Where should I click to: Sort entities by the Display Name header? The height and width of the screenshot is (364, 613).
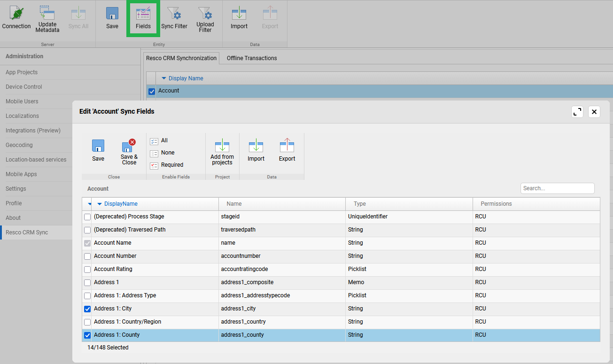(x=186, y=78)
